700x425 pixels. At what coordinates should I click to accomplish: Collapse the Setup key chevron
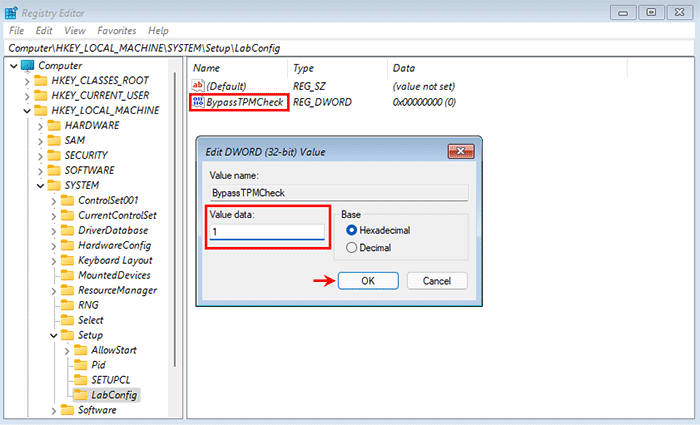54,336
